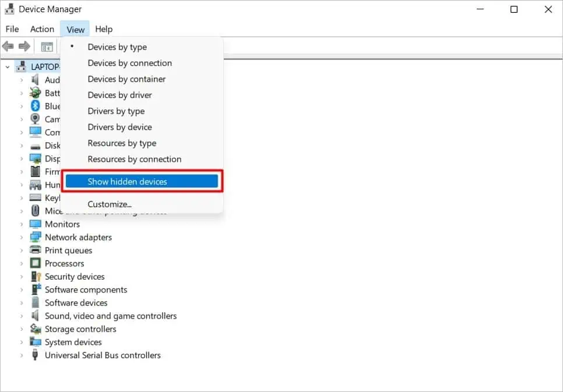
Task: Click the Back navigation arrow in the toolbar
Action: point(9,47)
